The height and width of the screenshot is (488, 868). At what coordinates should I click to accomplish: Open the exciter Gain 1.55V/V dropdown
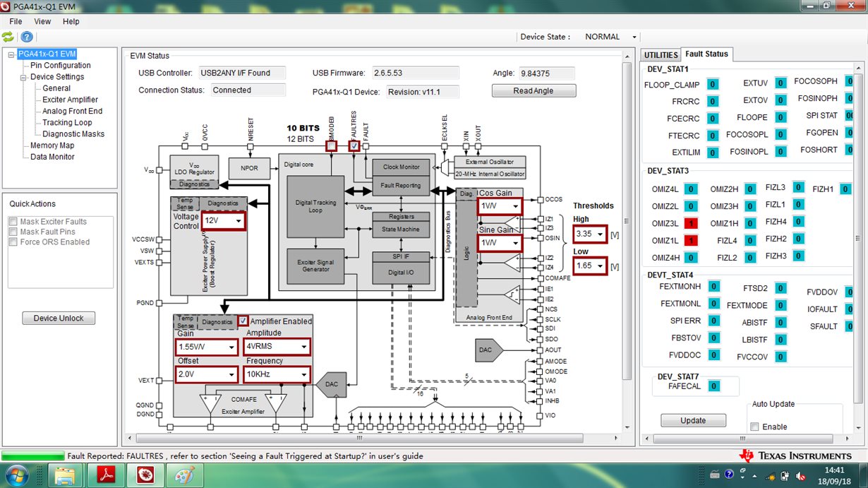coord(207,347)
